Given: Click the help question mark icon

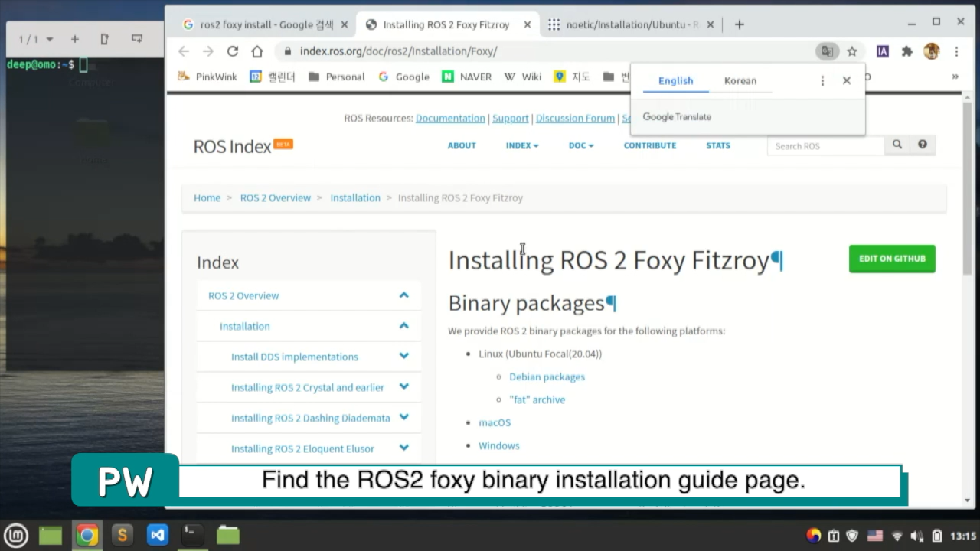Looking at the screenshot, I should coord(923,144).
